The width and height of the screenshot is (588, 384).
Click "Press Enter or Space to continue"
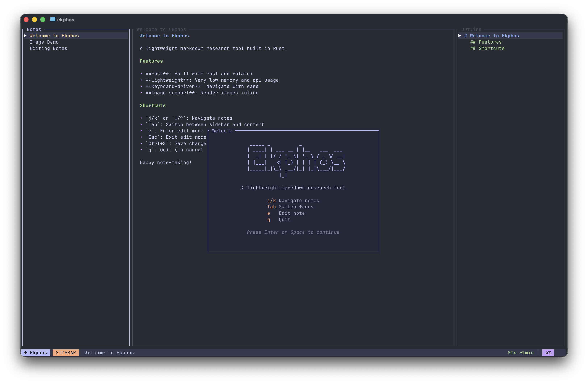pos(293,232)
